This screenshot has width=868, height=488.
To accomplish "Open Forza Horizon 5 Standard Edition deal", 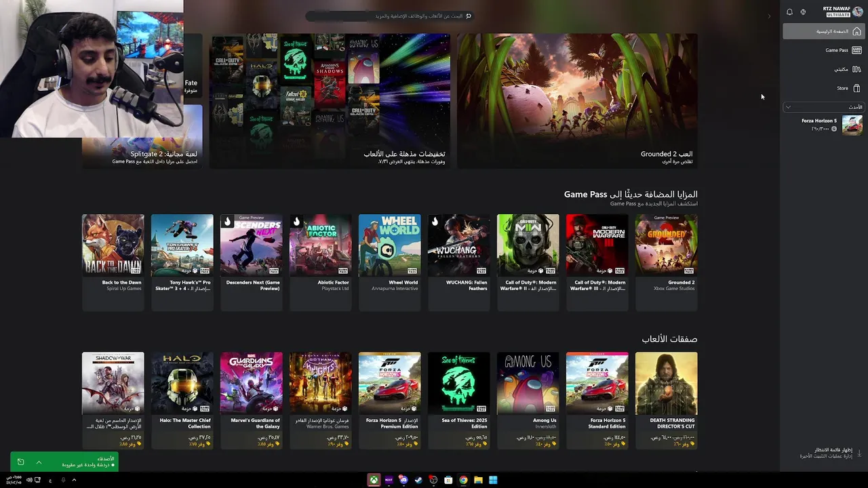I will [597, 400].
